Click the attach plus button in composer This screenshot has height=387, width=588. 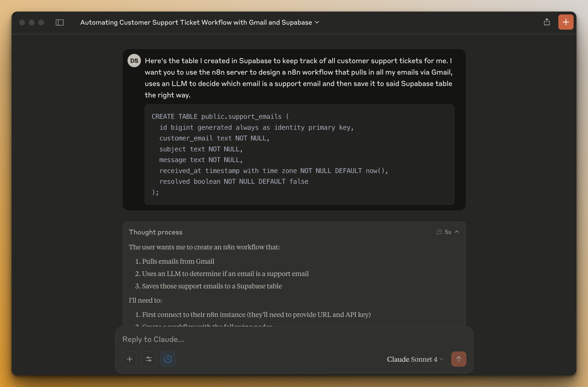[x=130, y=359]
